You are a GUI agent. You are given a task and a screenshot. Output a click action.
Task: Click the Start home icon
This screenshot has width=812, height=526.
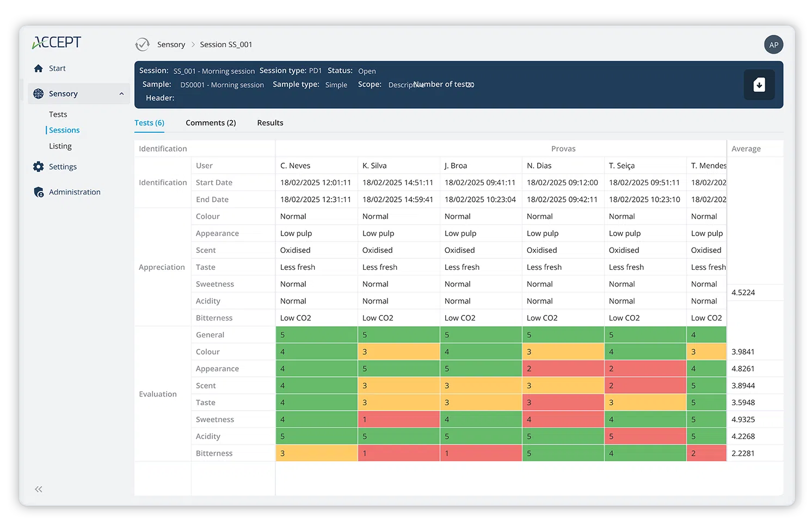click(38, 69)
